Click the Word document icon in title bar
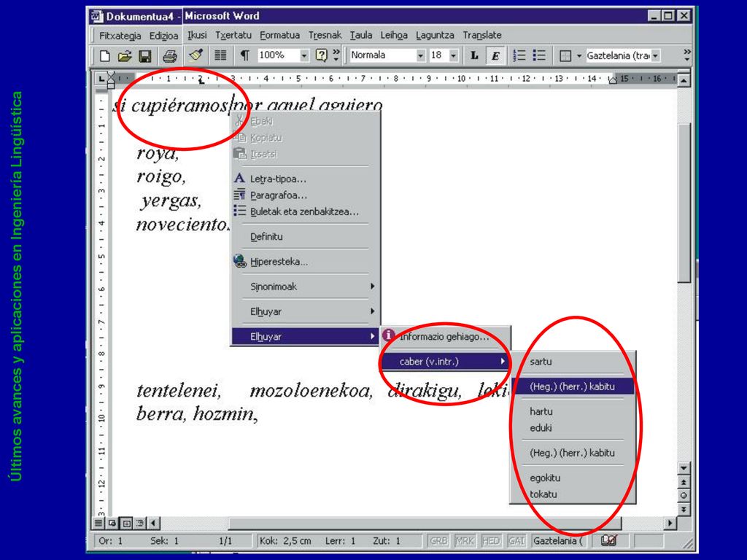The width and height of the screenshot is (747, 560). [x=97, y=16]
